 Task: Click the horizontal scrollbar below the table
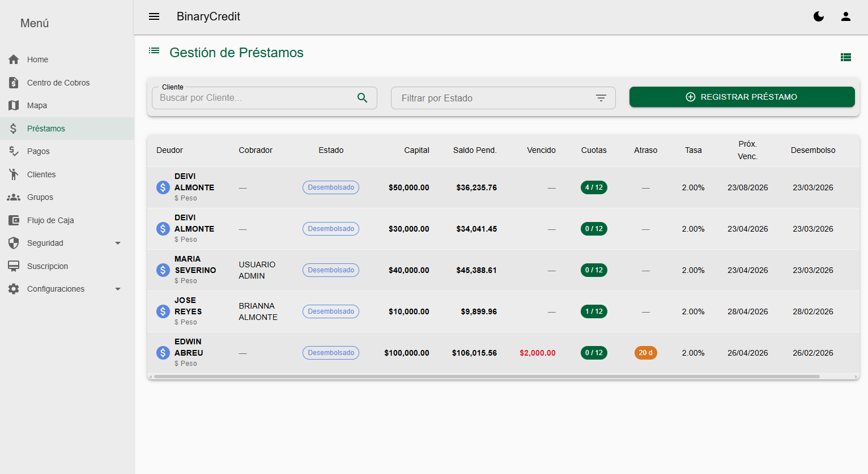click(487, 377)
